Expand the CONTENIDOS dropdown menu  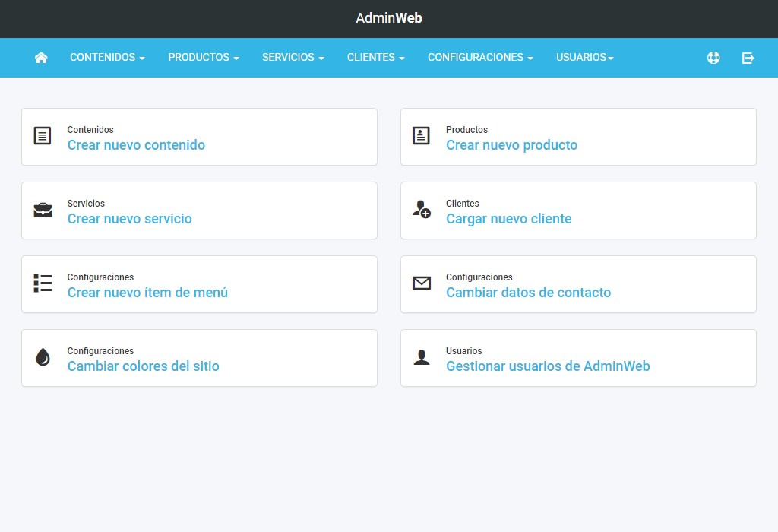[106, 57]
